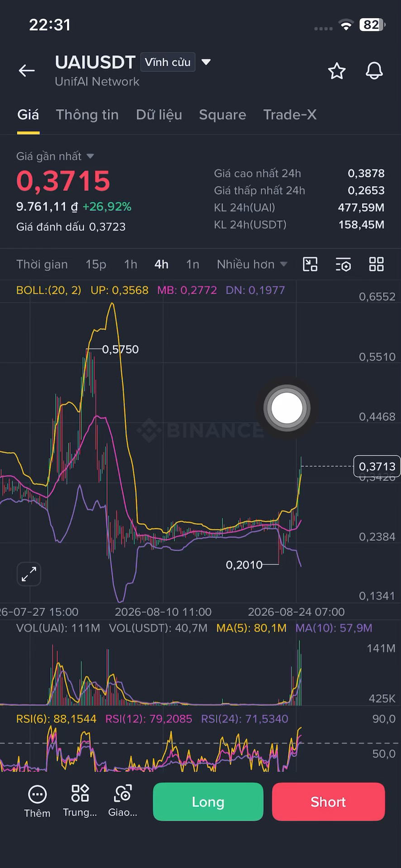Image resolution: width=401 pixels, height=868 pixels.
Task: Tap the 2026-08-24 07:00 date label
Action: click(296, 612)
